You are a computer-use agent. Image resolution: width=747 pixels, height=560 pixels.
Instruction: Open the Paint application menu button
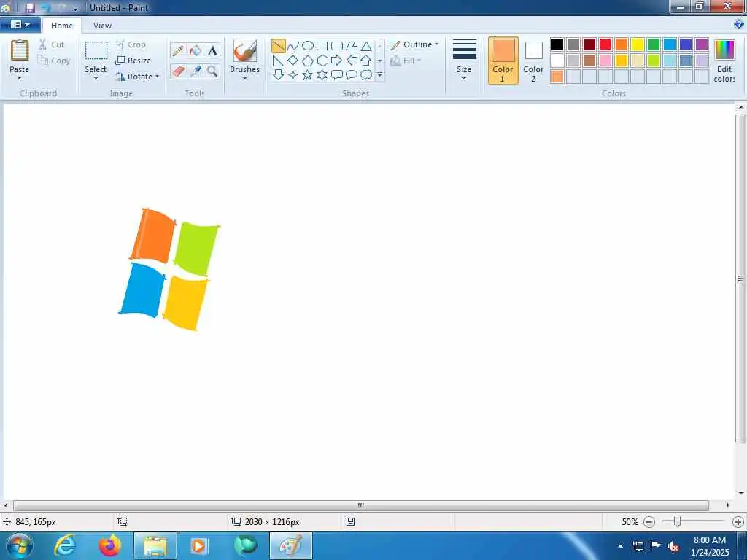(20, 25)
